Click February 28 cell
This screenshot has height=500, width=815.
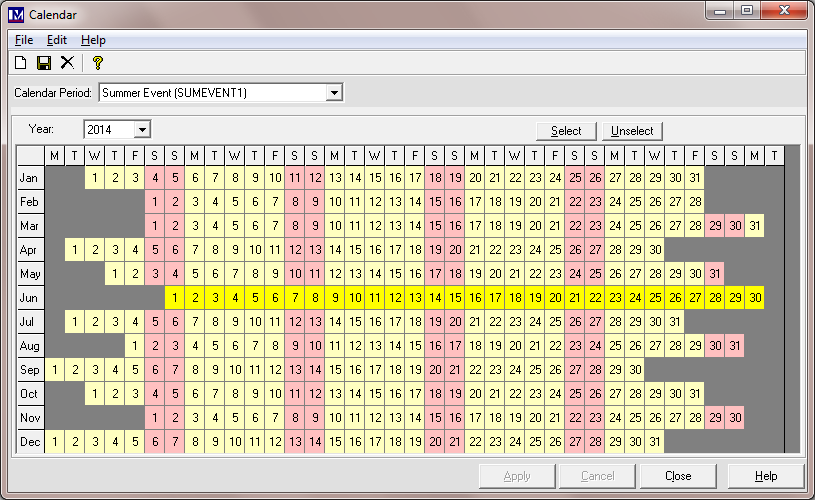695,202
